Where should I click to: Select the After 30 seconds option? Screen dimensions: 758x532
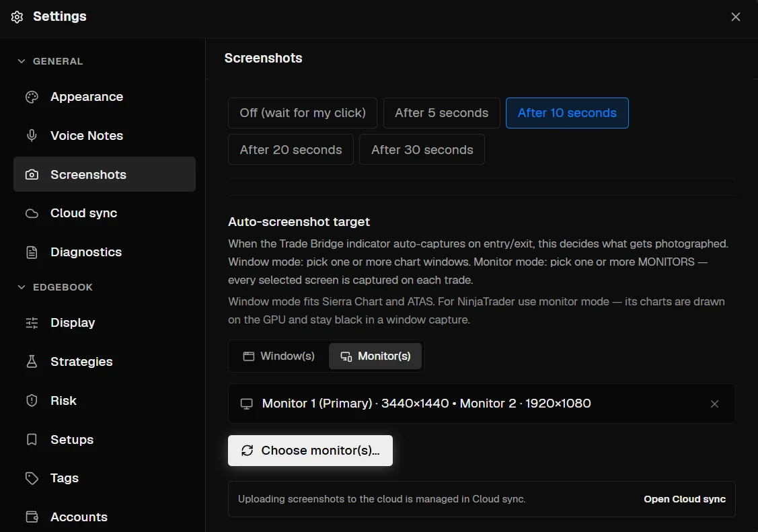[x=422, y=150]
